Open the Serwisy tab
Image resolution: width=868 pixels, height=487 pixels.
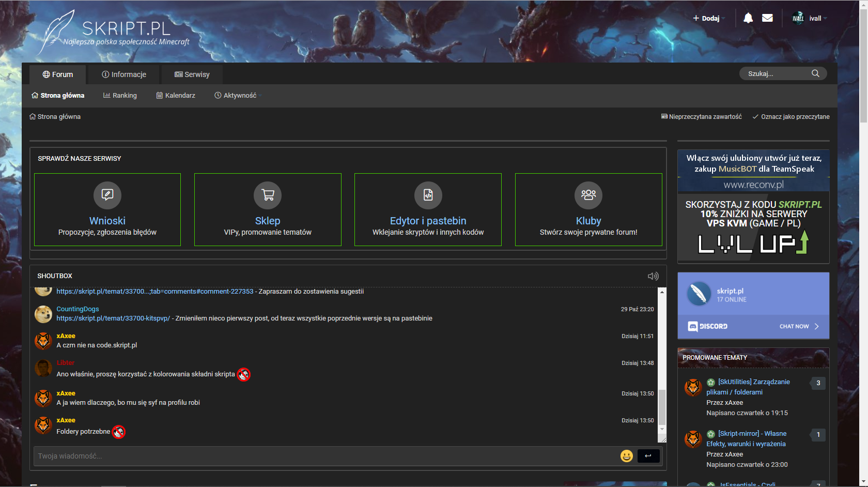pyautogui.click(x=192, y=74)
